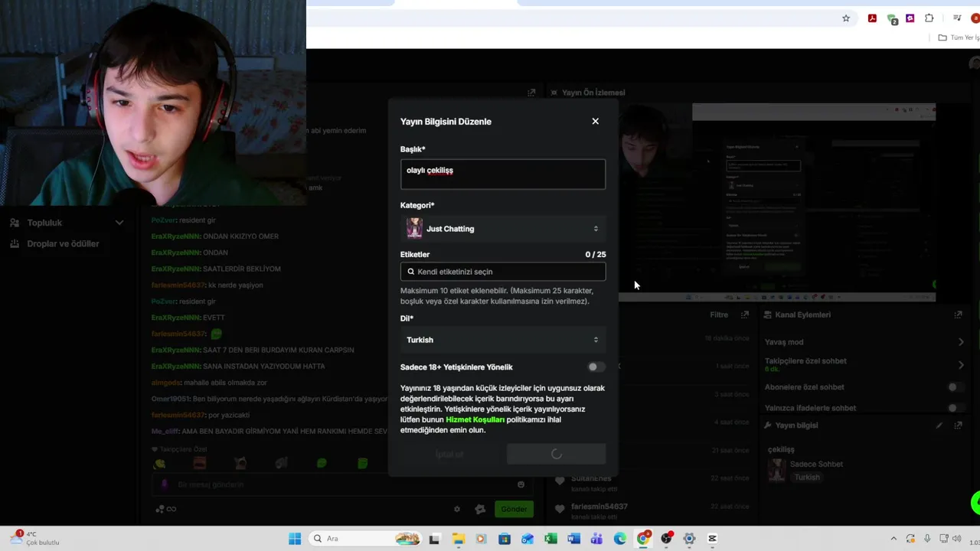The image size is (980, 551).
Task: Open chat settings gear icon
Action: tap(457, 509)
